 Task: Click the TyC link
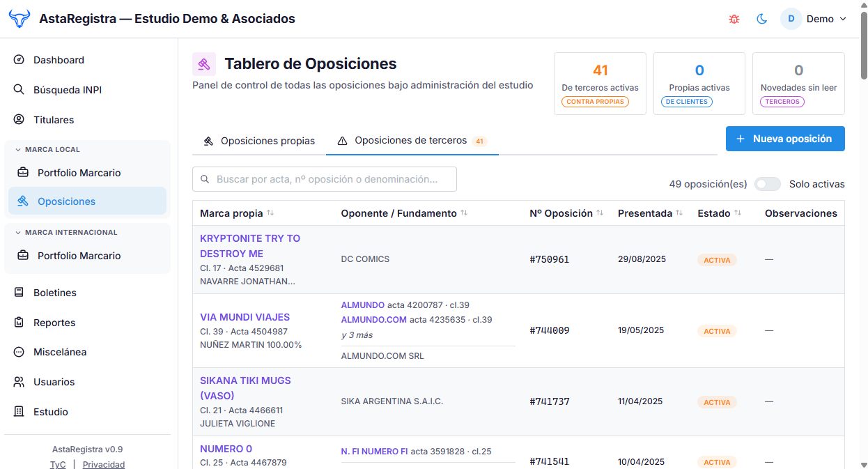point(58,464)
